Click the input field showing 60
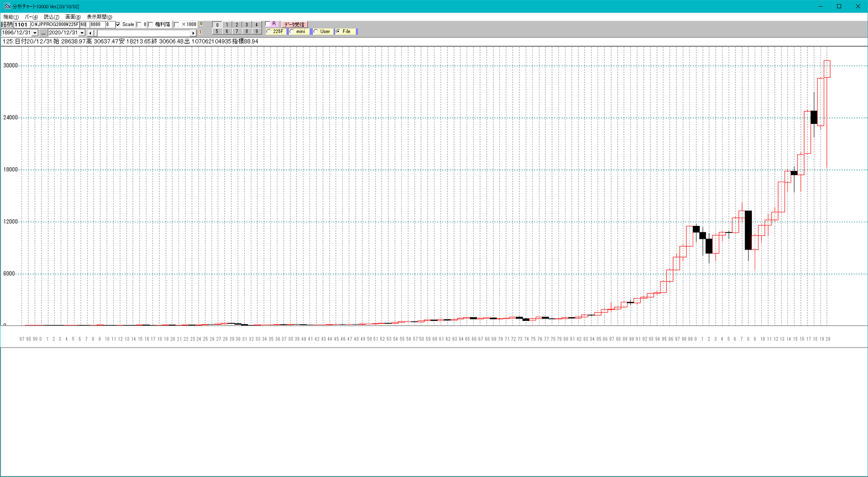Image resolution: width=868 pixels, height=477 pixels. pyautogui.click(x=84, y=24)
